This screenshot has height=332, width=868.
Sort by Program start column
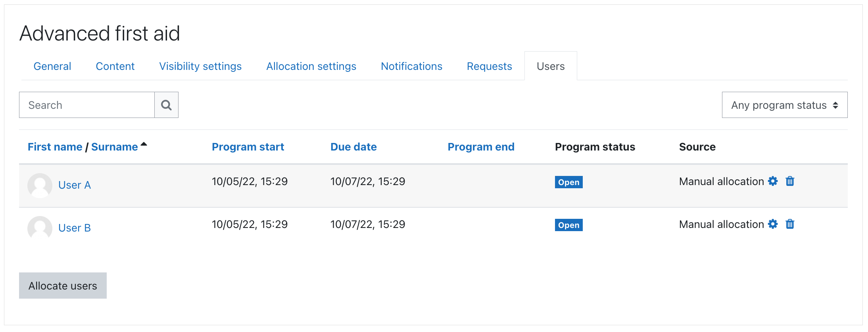coord(248,147)
